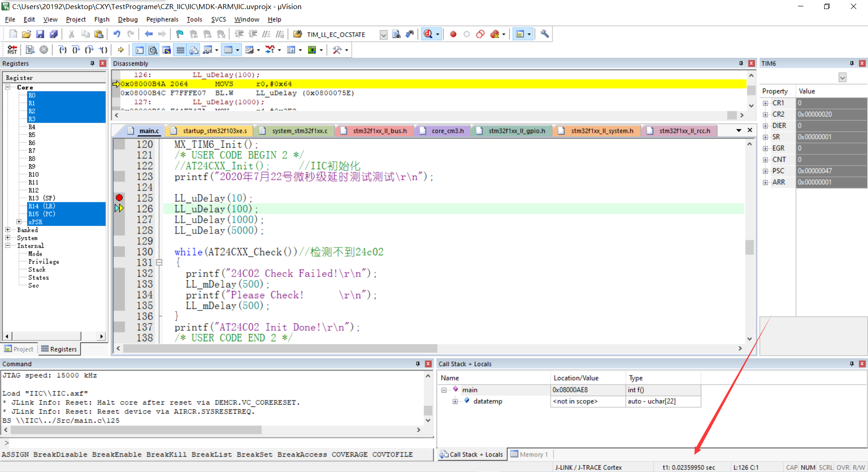
Task: Collapse the Core register group
Action: 8,87
